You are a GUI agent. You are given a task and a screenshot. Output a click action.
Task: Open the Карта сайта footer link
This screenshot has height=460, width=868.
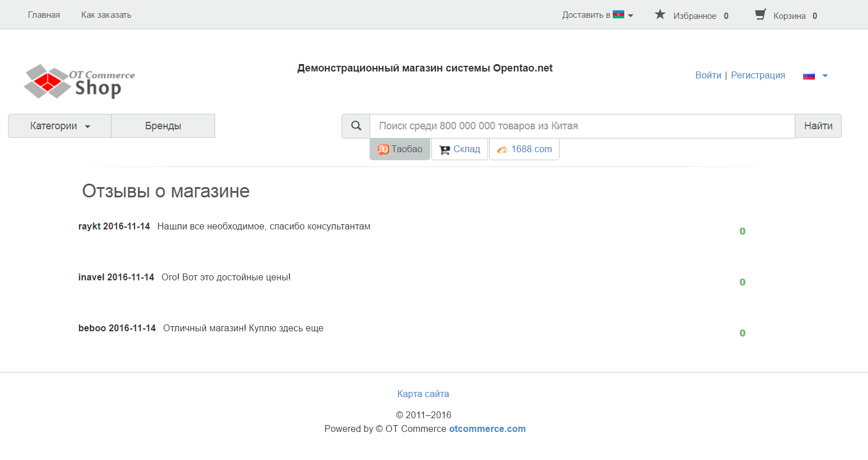423,394
